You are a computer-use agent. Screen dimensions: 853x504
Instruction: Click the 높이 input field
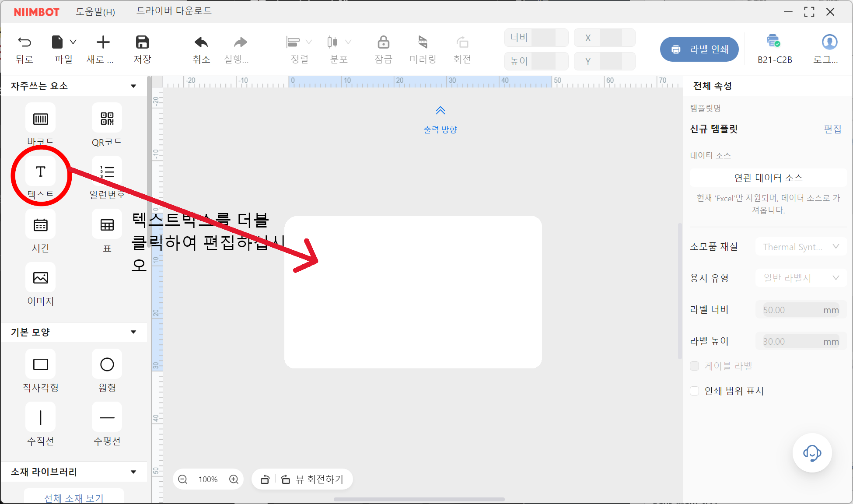pos(536,61)
